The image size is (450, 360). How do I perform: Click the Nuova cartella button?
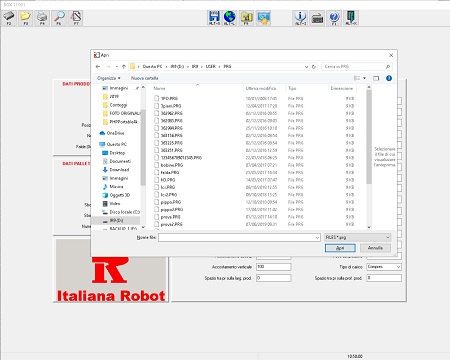point(144,78)
